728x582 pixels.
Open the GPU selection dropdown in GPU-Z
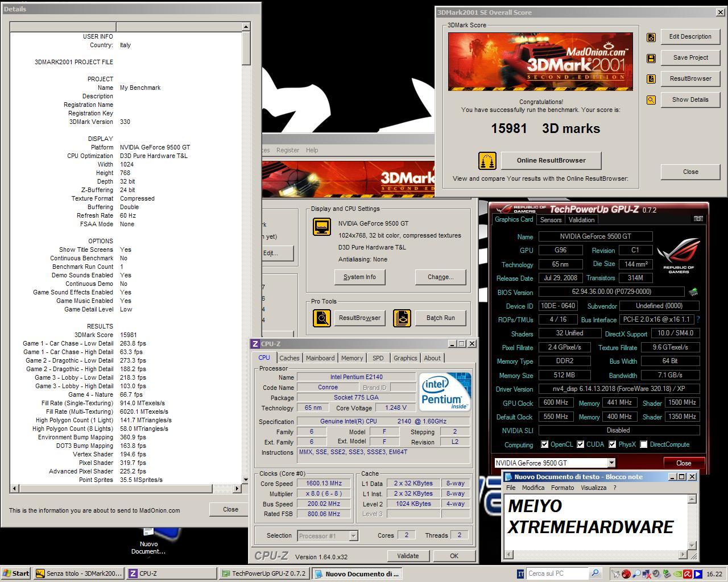click(x=611, y=463)
